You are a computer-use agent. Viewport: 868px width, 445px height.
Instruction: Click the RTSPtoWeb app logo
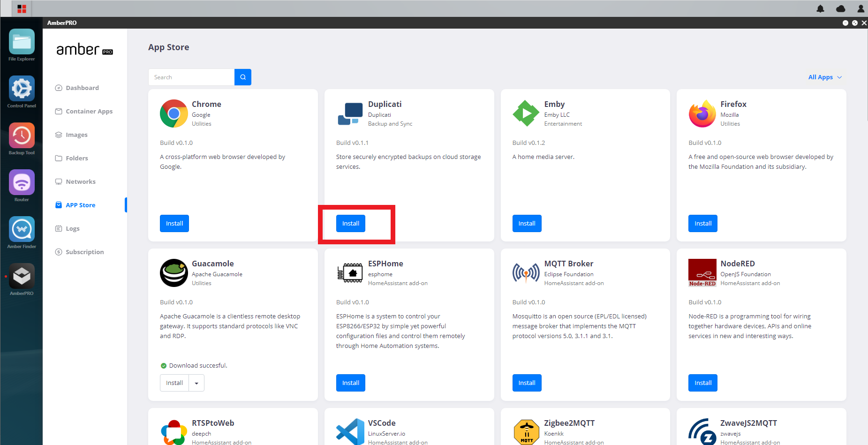click(174, 432)
